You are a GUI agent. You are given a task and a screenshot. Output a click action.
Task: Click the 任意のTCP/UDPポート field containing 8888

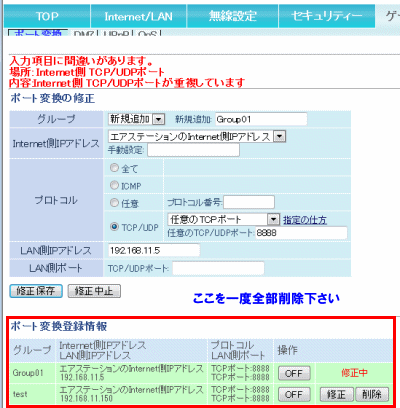[x=301, y=233]
